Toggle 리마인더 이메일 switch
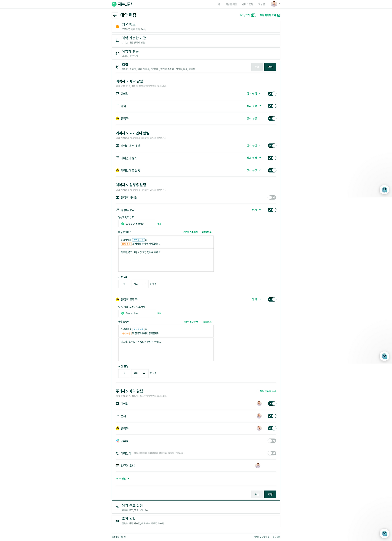The width and height of the screenshot is (392, 541). (272, 146)
